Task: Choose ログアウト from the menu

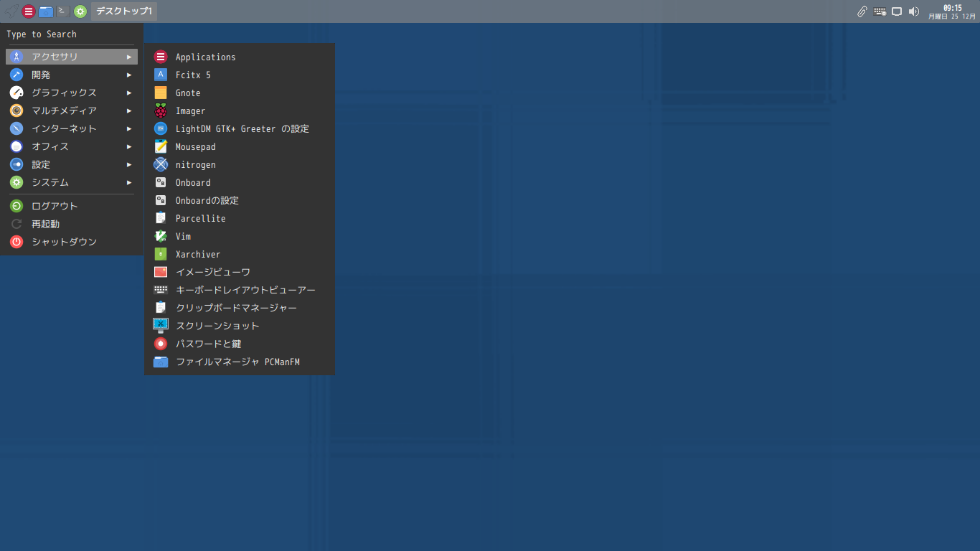Action: click(x=72, y=206)
